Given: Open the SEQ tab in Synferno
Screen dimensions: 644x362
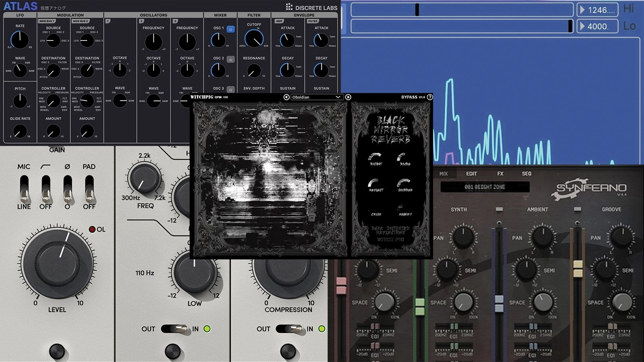Looking at the screenshot, I should point(526,174).
